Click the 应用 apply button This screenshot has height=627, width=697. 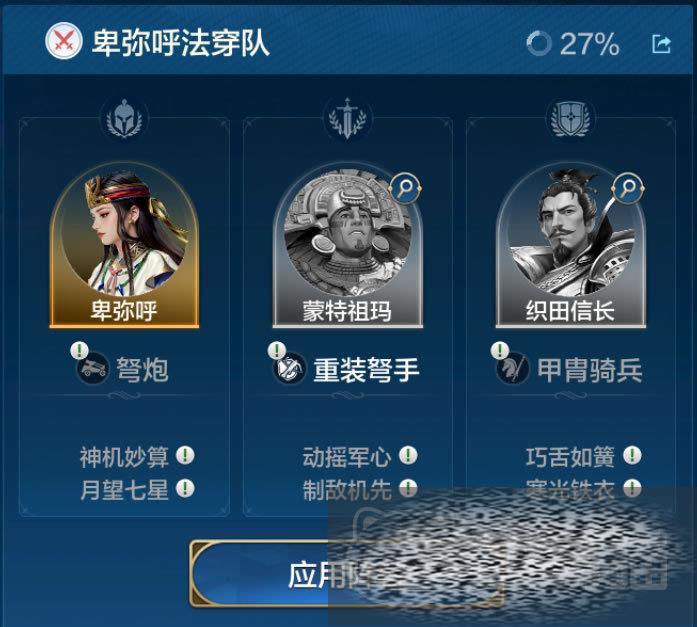tap(347, 574)
